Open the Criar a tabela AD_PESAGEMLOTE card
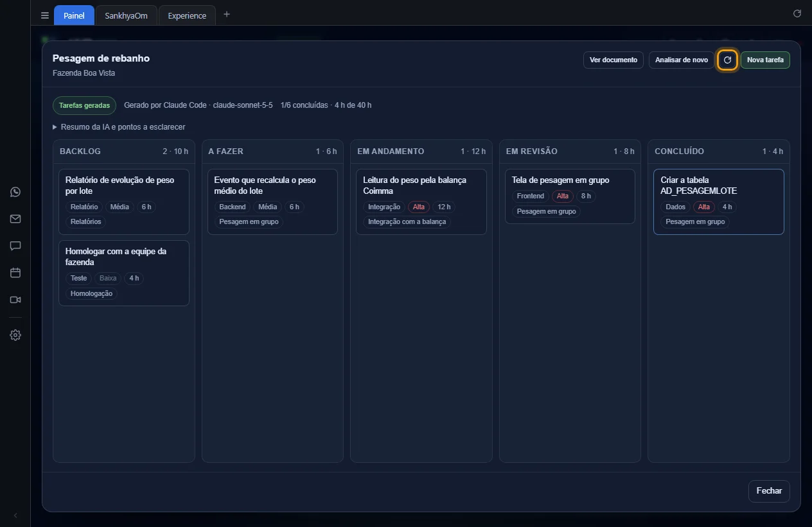This screenshot has width=812, height=527. [719, 202]
